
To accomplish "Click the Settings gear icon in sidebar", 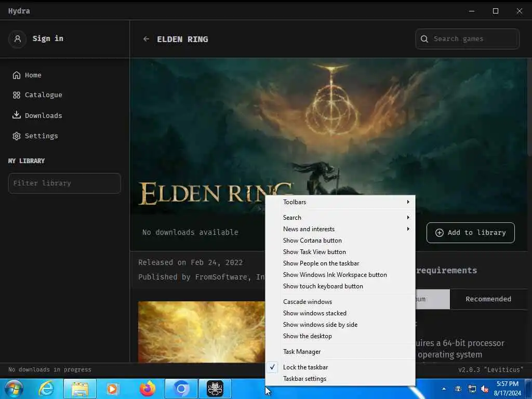I will coord(16,136).
